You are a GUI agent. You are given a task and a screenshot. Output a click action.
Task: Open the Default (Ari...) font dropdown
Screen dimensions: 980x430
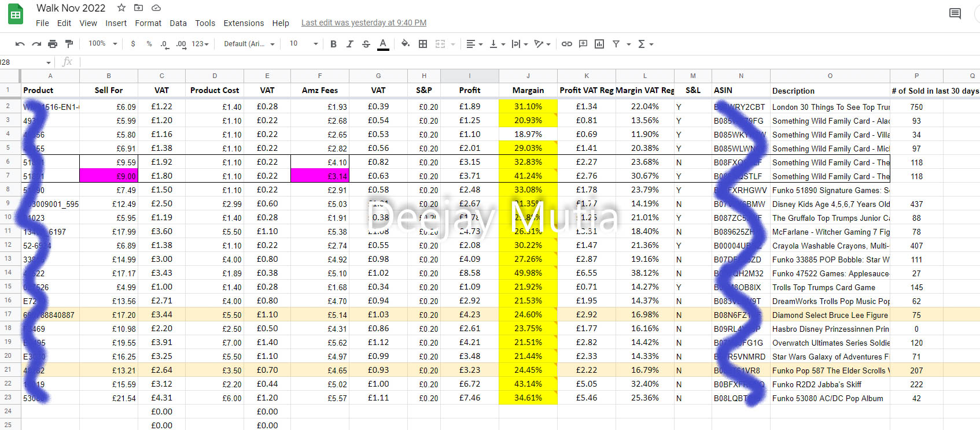tap(249, 44)
